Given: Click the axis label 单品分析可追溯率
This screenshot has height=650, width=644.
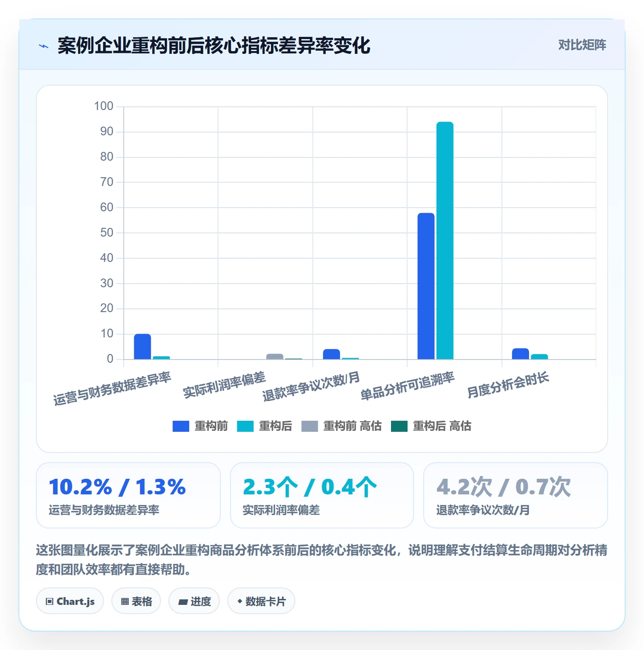Looking at the screenshot, I should coord(407,386).
